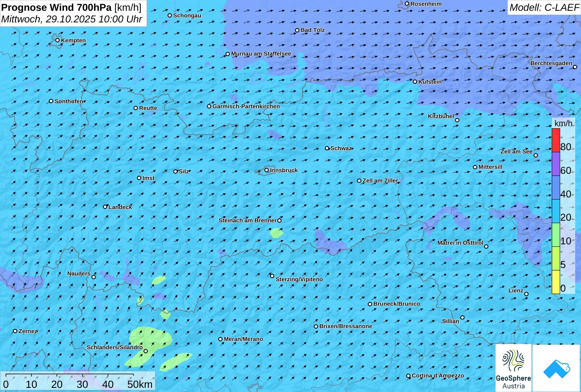
Task: Click the Schwaz label
Action: click(341, 148)
